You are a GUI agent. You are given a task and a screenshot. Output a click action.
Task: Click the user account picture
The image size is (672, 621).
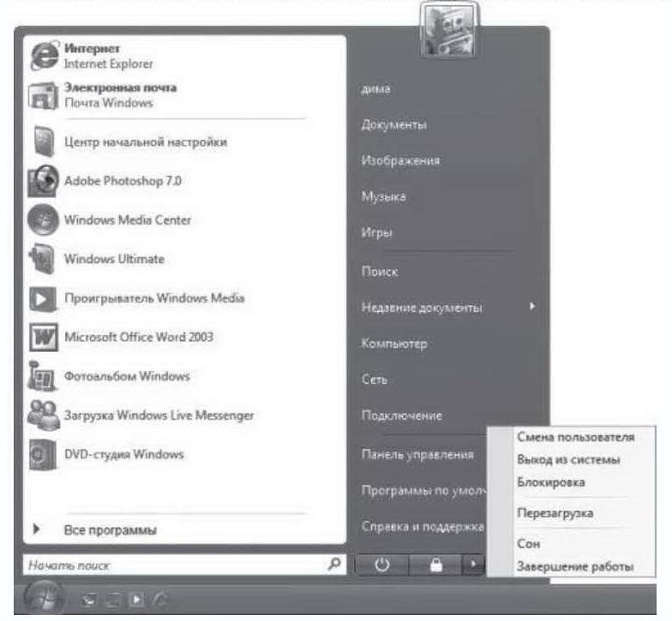448,28
